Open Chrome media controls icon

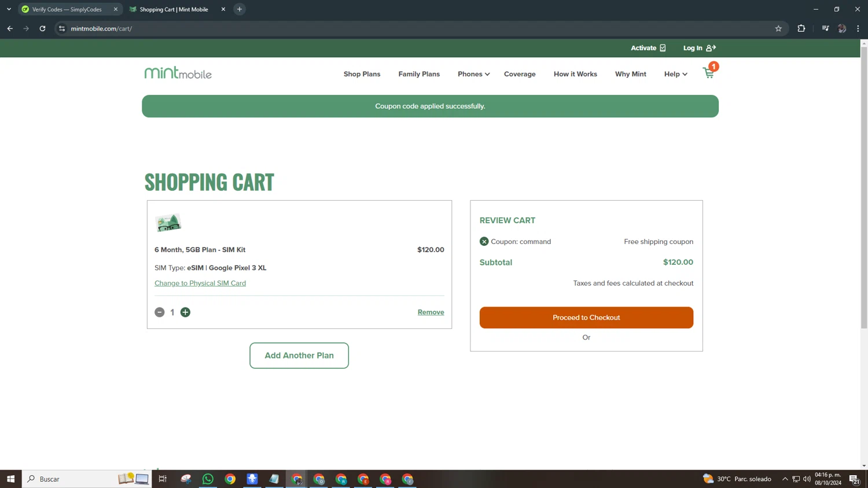coord(825,28)
